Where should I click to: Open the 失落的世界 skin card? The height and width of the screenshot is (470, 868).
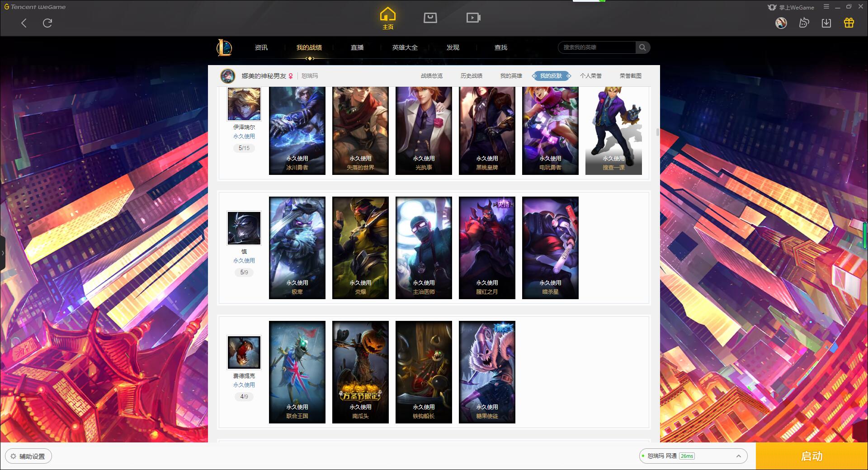pyautogui.click(x=360, y=131)
